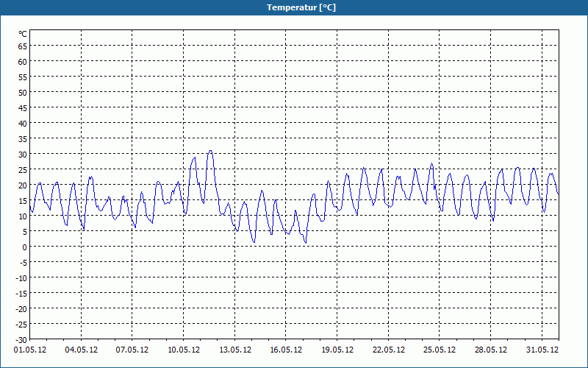Select the 01.05.12 date label

[x=30, y=350]
